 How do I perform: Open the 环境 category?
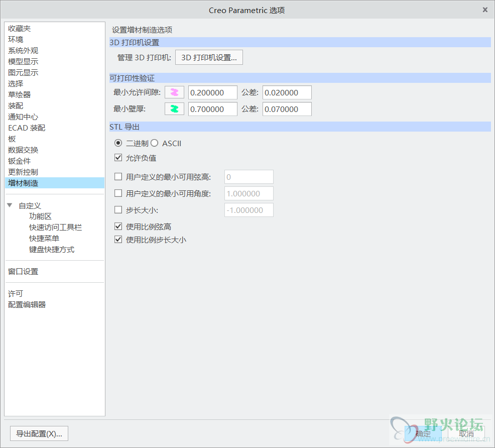[x=55, y=40]
